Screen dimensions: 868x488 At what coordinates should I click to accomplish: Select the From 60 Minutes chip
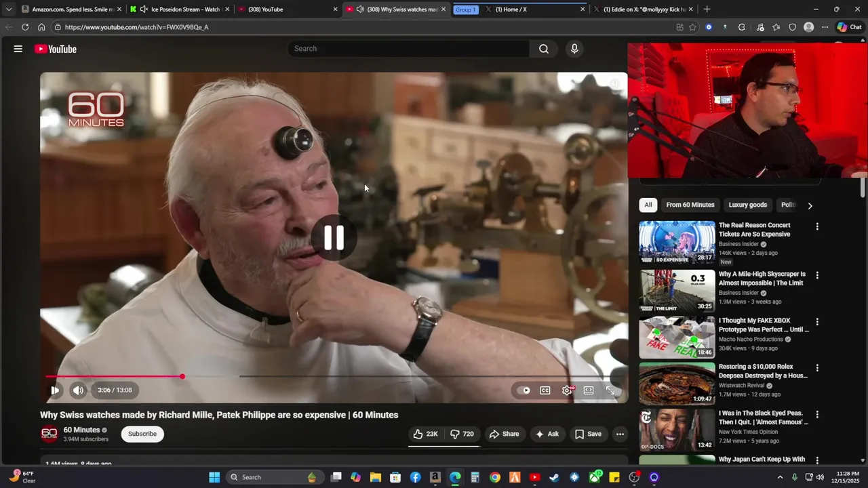pyautogui.click(x=690, y=205)
